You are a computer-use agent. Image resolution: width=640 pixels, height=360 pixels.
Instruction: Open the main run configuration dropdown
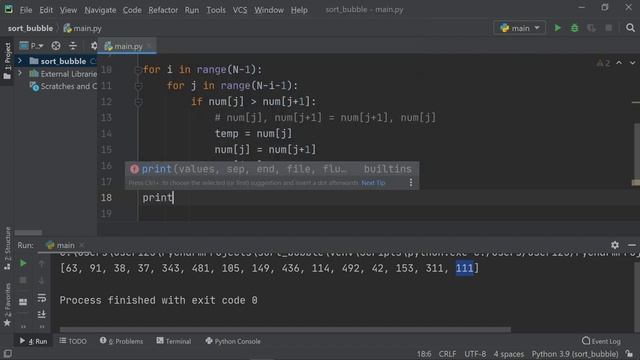tap(520, 28)
